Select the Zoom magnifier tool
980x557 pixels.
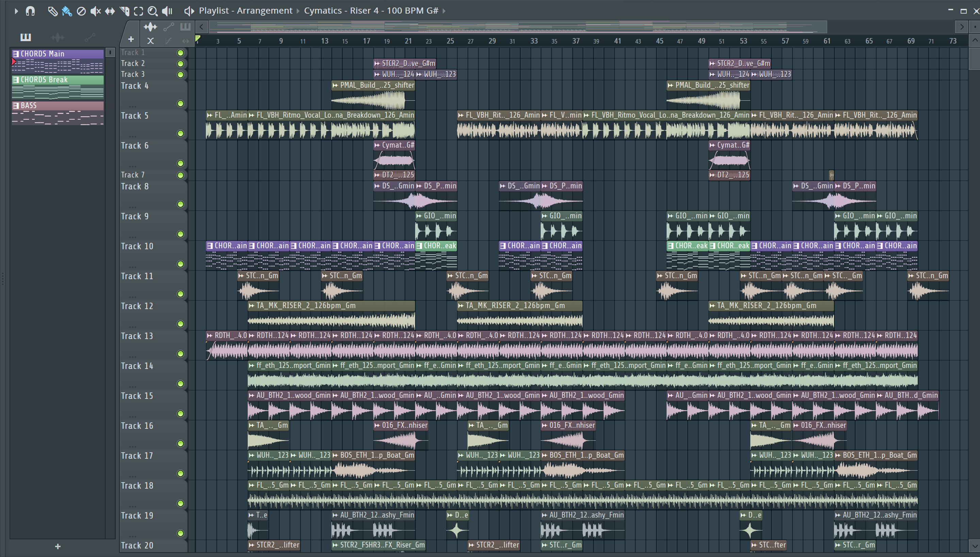(x=153, y=11)
